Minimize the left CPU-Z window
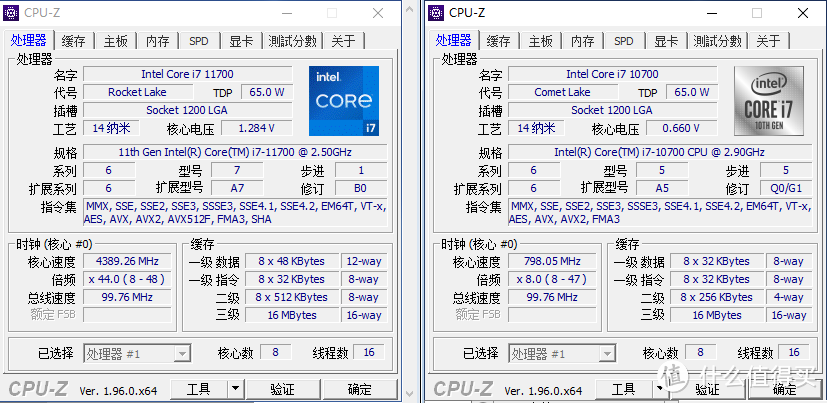Viewport: 827px width, 403px height. [x=286, y=13]
